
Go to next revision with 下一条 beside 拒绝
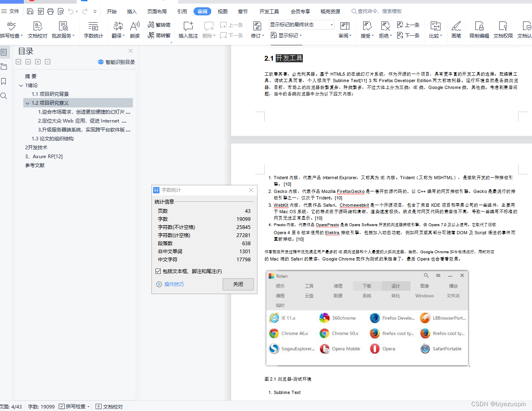tap(408, 35)
